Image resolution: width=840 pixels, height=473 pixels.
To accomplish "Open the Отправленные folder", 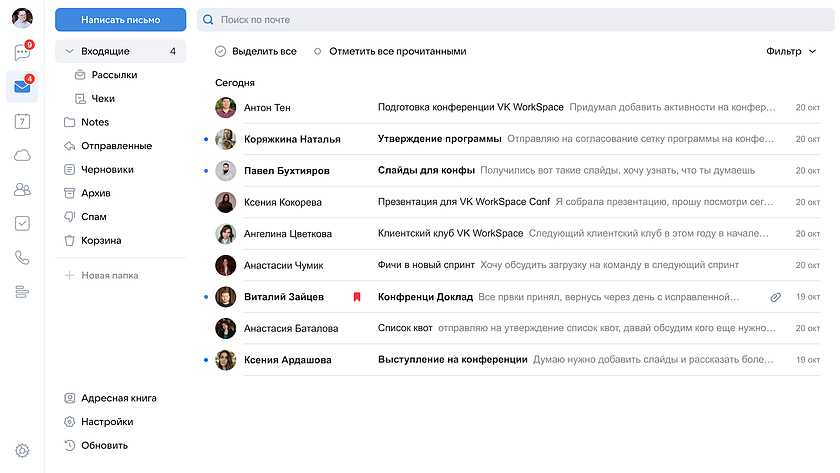I will [x=116, y=146].
